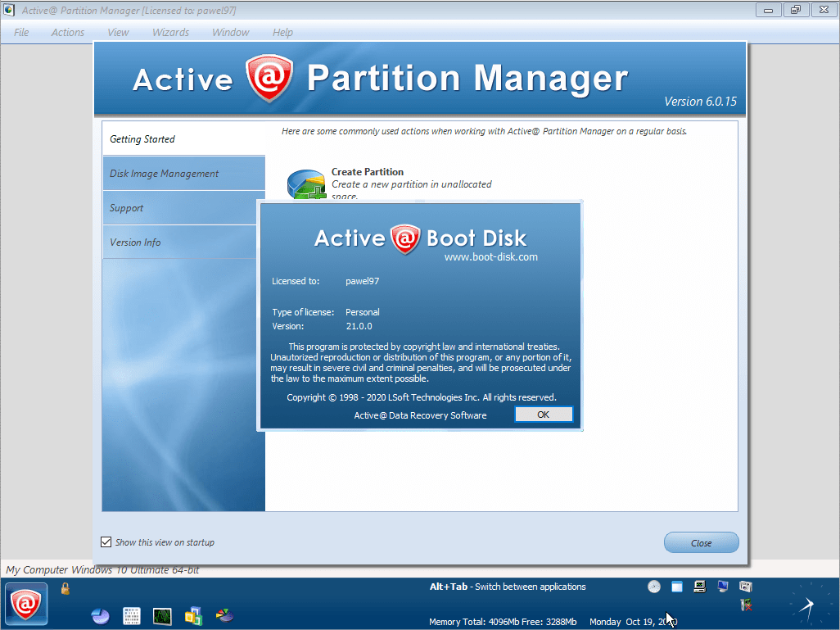Switch to the Version Info tab
The height and width of the screenshot is (630, 840).
(180, 242)
